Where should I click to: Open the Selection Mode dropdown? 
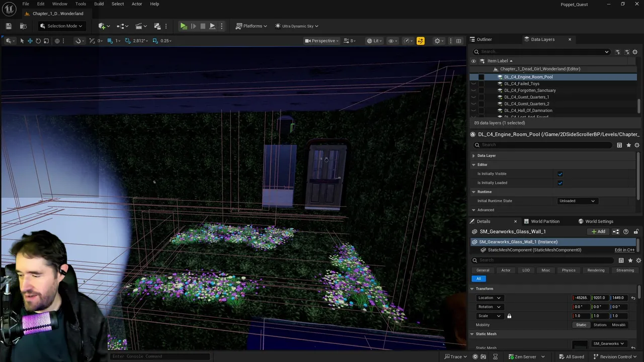tap(61, 26)
